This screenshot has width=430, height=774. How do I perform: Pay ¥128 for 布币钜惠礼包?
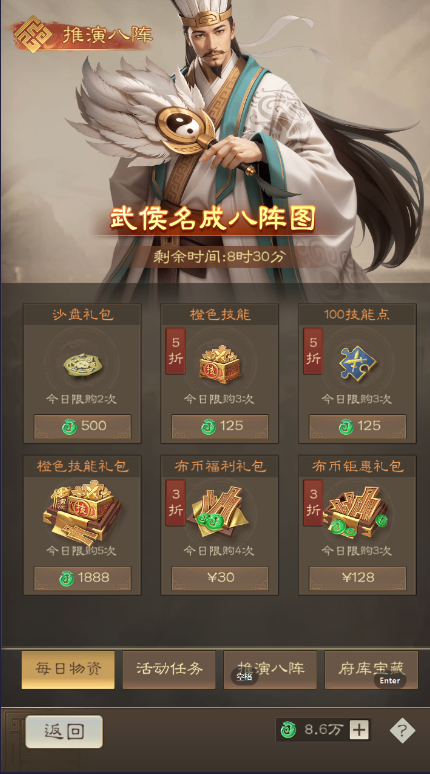358,578
